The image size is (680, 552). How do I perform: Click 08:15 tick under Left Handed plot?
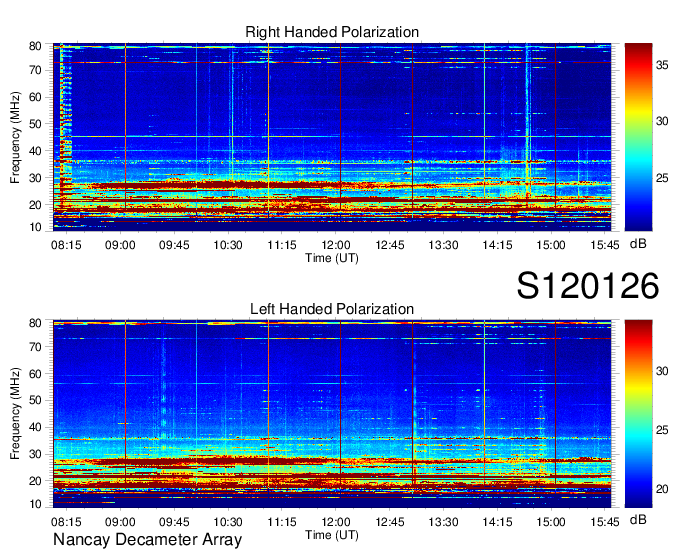pos(66,522)
